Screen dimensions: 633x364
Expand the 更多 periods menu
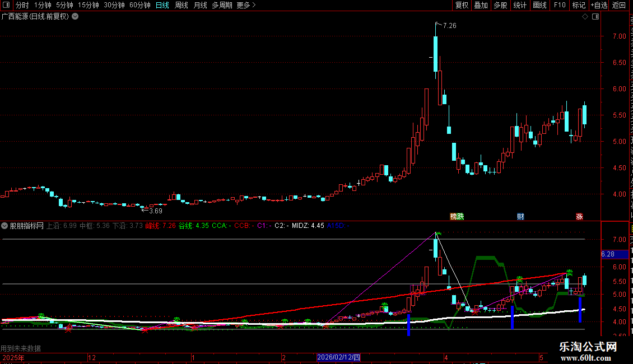tap(246, 5)
